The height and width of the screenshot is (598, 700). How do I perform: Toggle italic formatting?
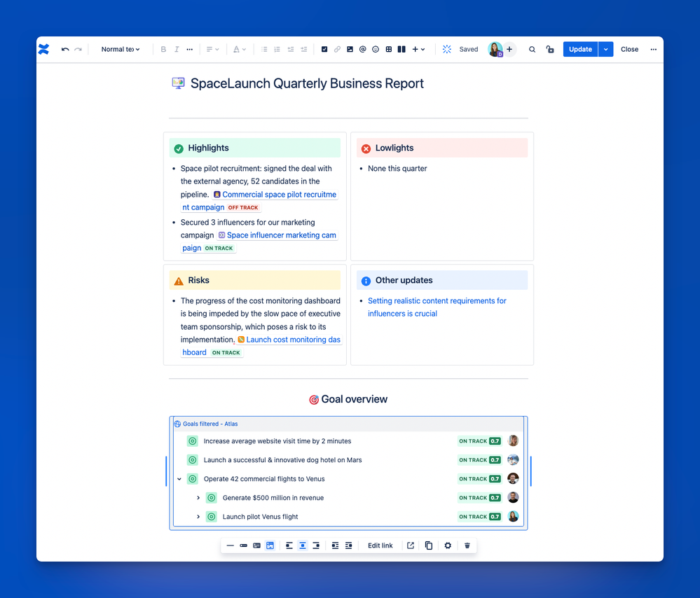point(176,49)
